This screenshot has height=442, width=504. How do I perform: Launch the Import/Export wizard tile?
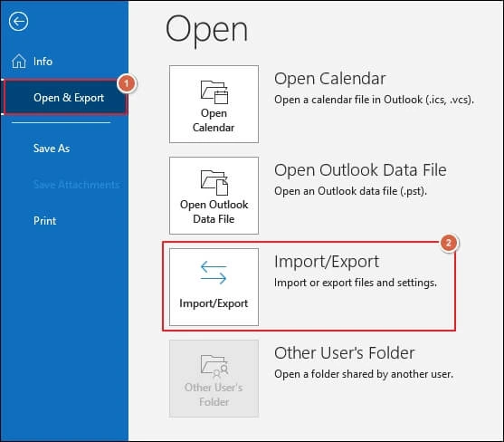point(214,287)
